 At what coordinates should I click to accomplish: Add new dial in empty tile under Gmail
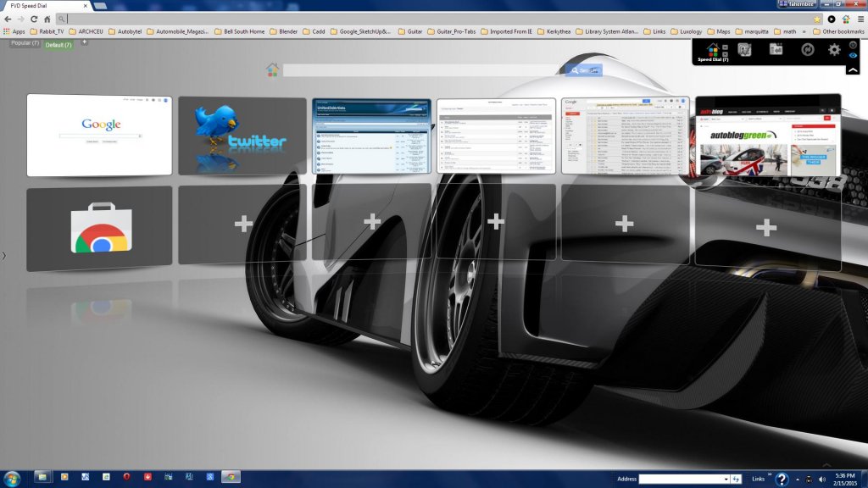(x=625, y=224)
